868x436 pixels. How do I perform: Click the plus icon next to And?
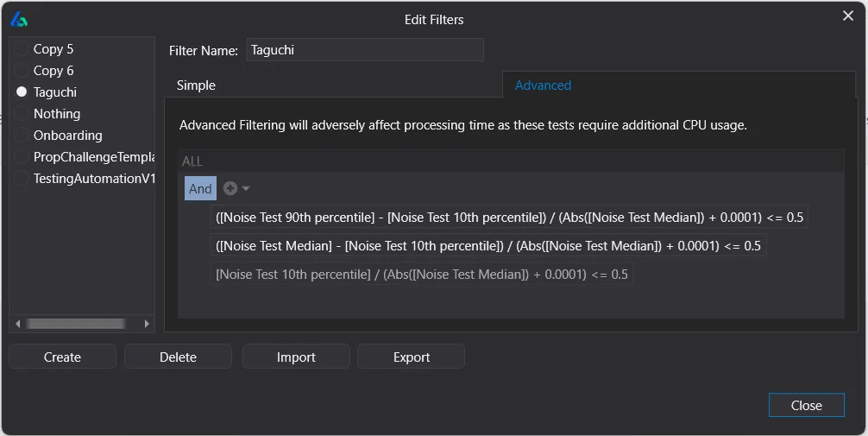[x=230, y=188]
